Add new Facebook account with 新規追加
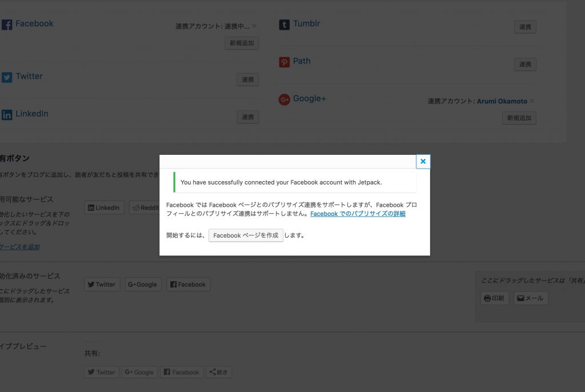 click(x=242, y=43)
